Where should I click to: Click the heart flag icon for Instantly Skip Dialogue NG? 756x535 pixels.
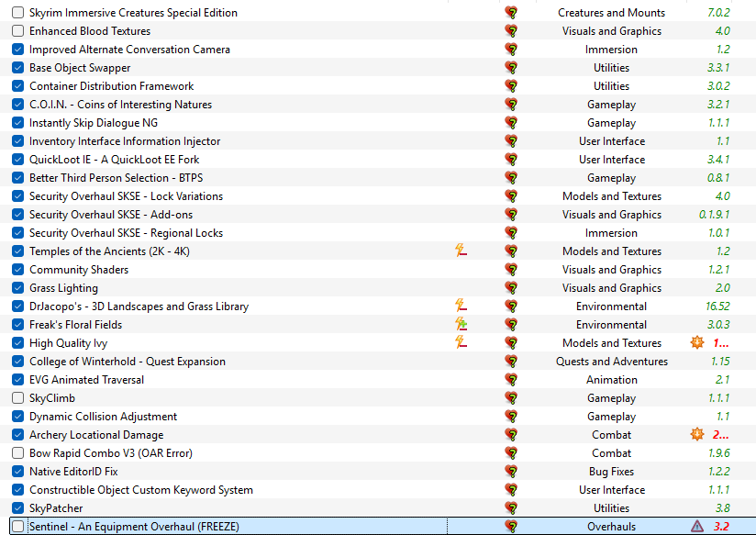pyautogui.click(x=511, y=123)
